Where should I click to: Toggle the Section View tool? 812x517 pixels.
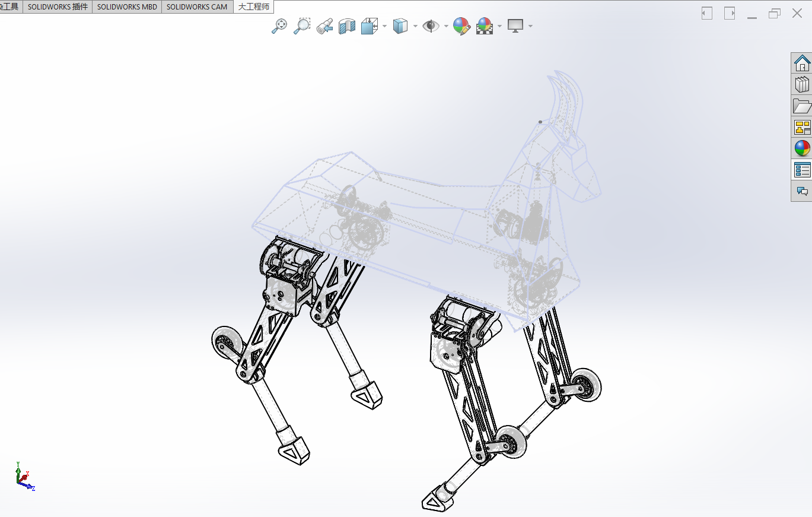coord(347,26)
